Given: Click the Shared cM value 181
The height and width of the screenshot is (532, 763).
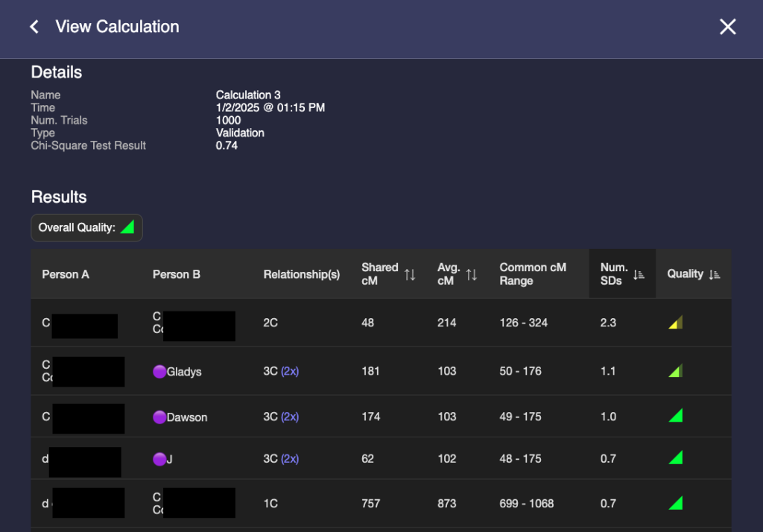Looking at the screenshot, I should 371,371.
